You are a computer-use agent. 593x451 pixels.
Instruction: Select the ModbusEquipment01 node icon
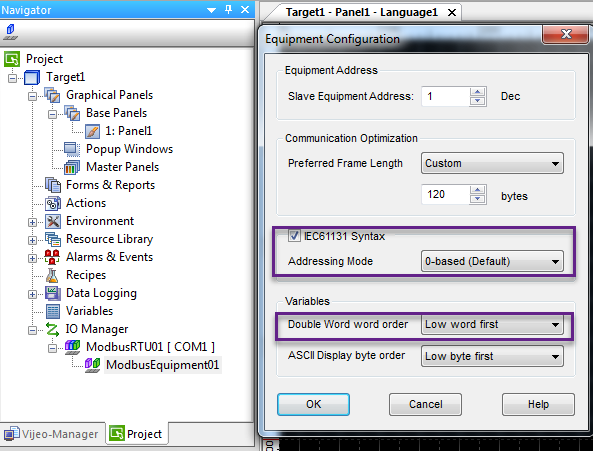coord(92,365)
